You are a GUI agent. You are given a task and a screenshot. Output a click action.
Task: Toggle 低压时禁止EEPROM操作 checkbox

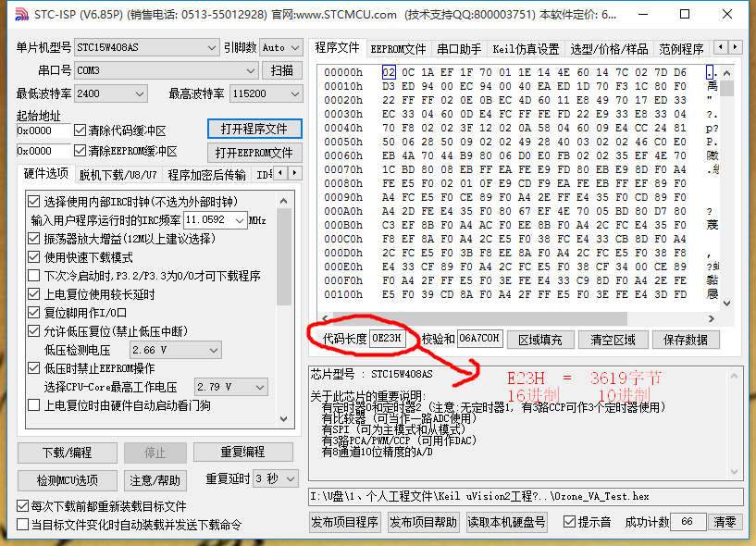point(33,368)
